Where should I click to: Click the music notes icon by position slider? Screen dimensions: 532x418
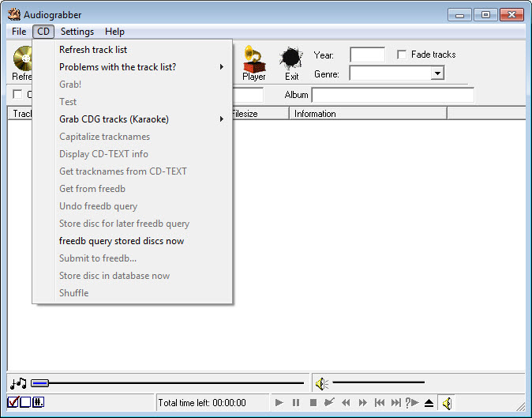tap(18, 383)
